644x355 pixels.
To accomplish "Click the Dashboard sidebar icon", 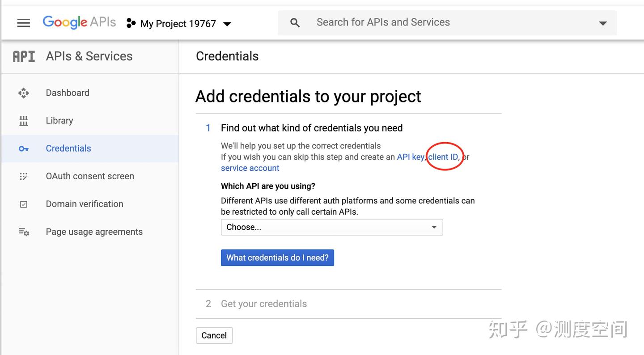I will (x=24, y=93).
